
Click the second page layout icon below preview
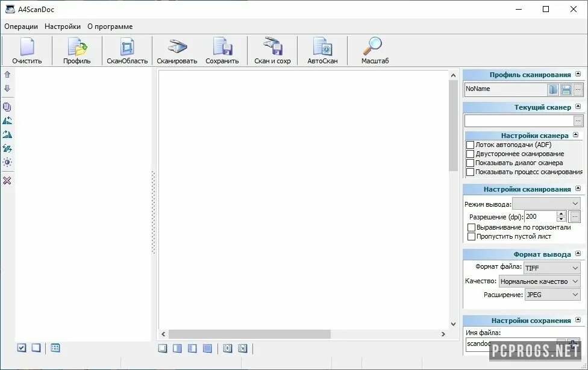pos(177,348)
